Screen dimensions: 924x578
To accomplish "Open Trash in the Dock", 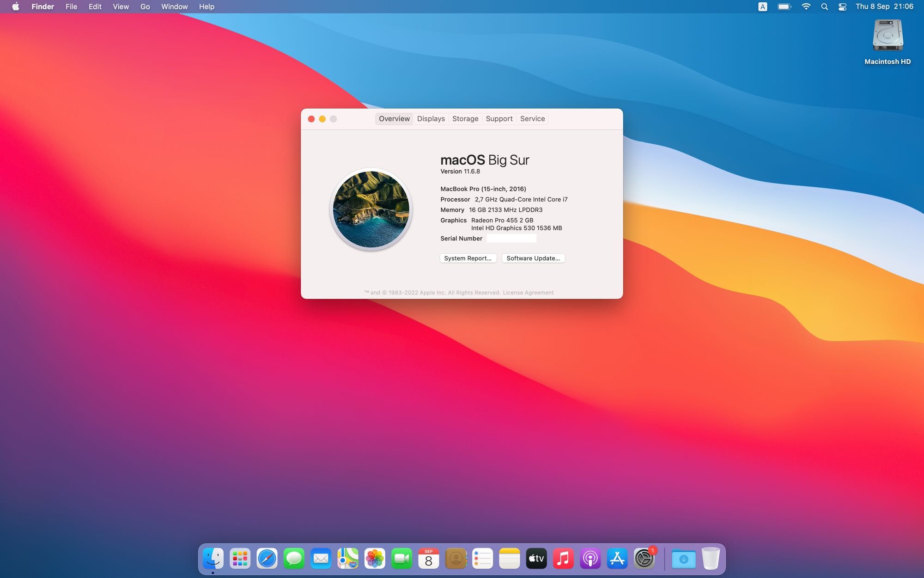I will [711, 559].
